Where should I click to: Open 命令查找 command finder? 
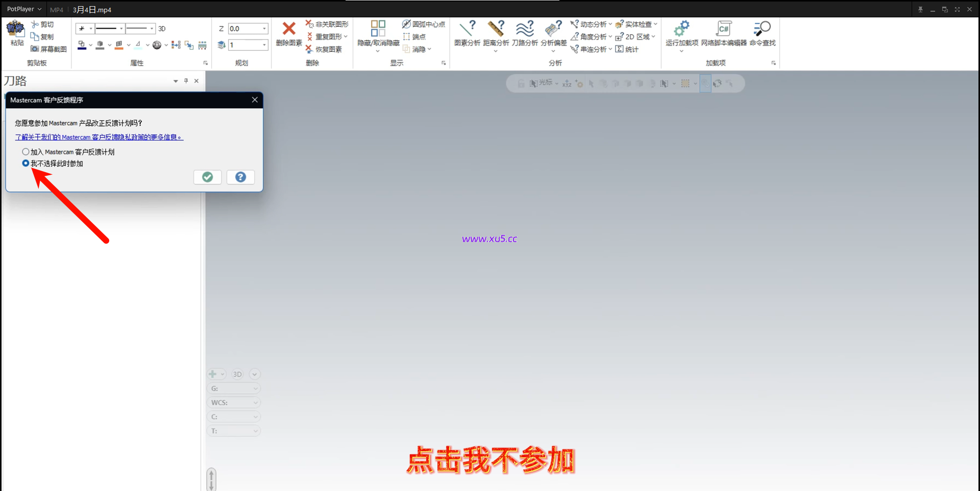coord(762,35)
